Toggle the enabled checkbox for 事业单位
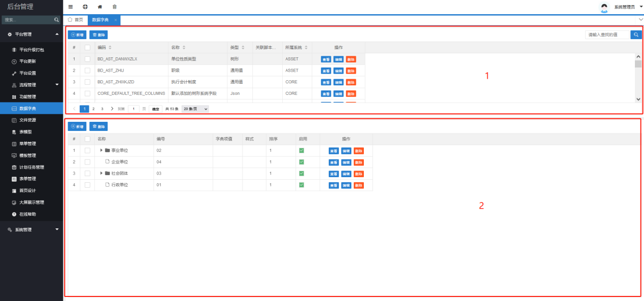Image resolution: width=644 pixels, height=301 pixels. click(x=301, y=150)
